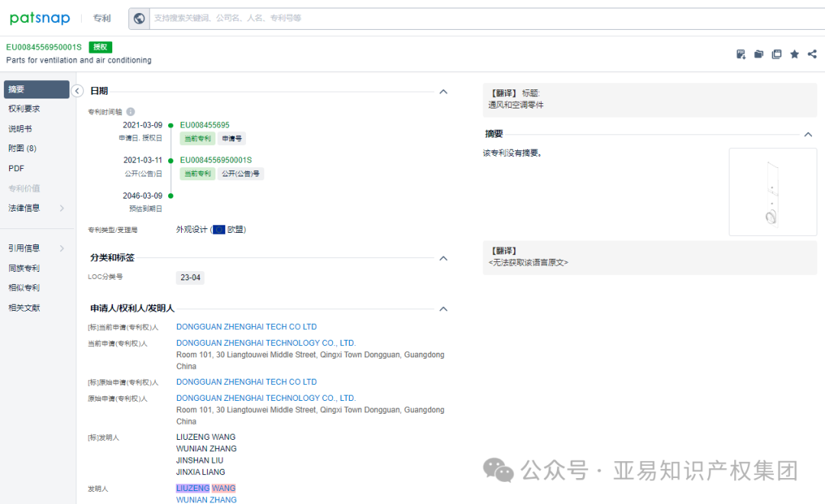Click the EU flag icon next to 欧盟
This screenshot has width=825, height=504.
219,229
